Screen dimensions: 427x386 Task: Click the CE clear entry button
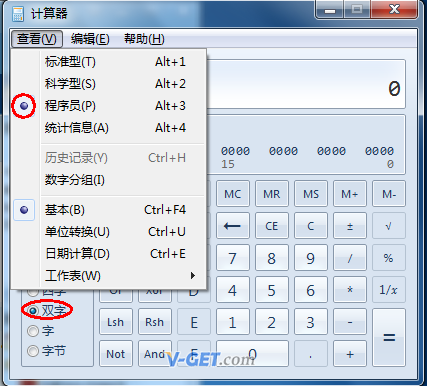(x=272, y=226)
